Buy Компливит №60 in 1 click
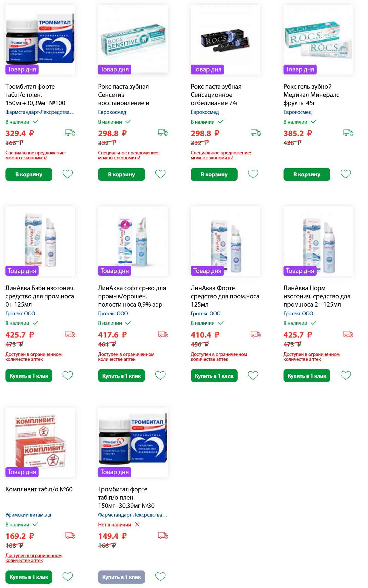The image size is (368, 588). tap(29, 577)
